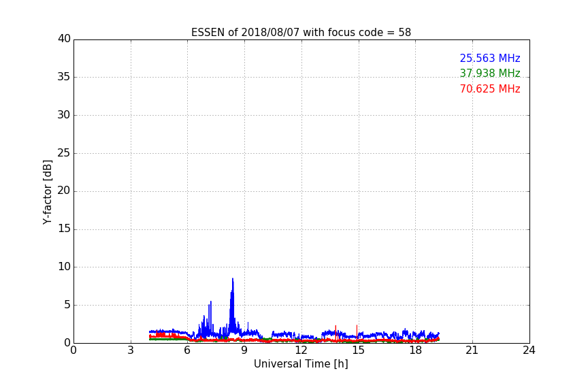Click the X-axis tick value 15

tap(359, 350)
